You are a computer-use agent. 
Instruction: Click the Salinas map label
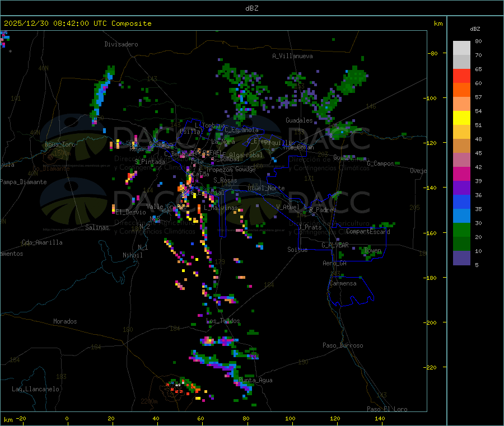tap(97, 227)
